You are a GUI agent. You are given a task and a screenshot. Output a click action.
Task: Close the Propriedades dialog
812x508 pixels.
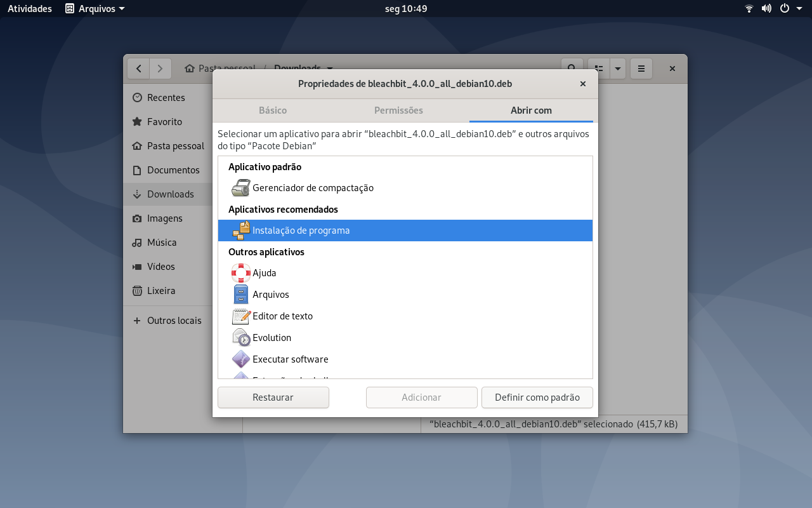[x=583, y=84]
